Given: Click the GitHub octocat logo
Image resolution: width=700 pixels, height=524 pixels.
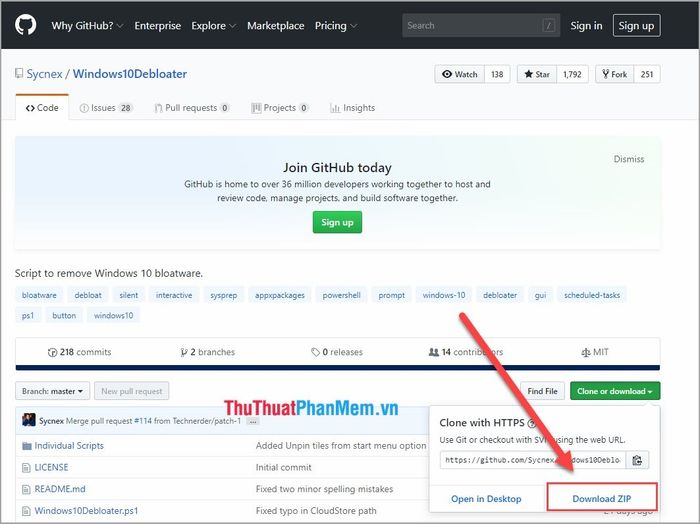Looking at the screenshot, I should coord(25,25).
